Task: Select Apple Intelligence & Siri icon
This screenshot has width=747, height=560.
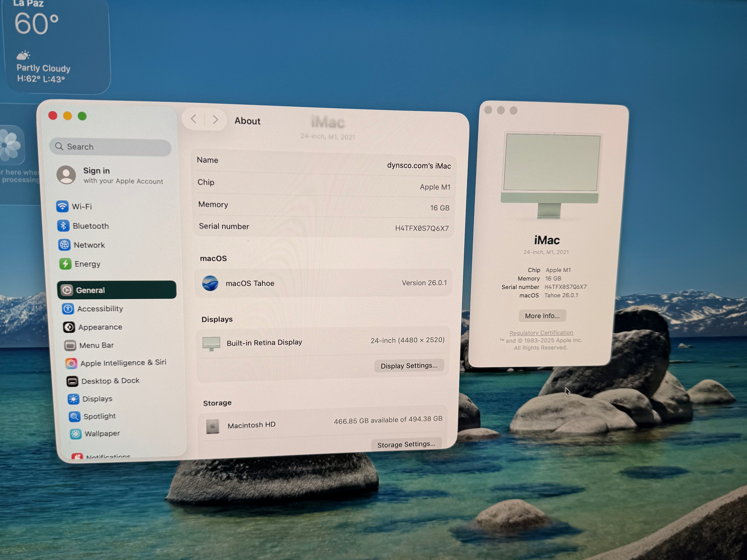Action: tap(71, 363)
